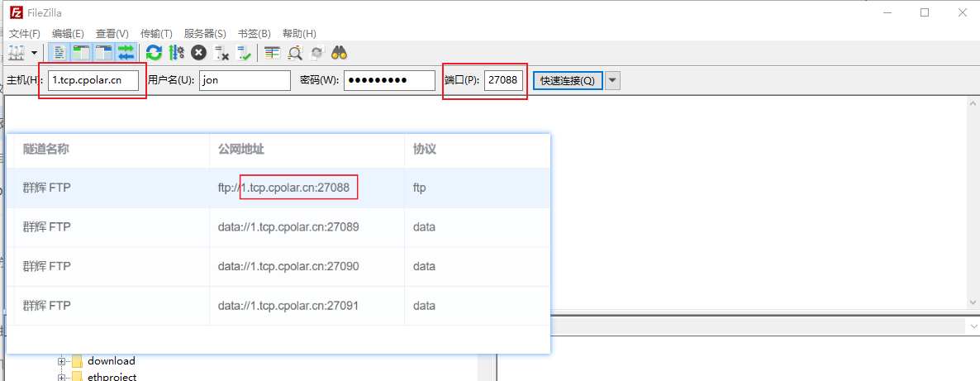The image size is (980, 381).
Task: Click the data protocol cell for 27091
Action: pos(424,305)
